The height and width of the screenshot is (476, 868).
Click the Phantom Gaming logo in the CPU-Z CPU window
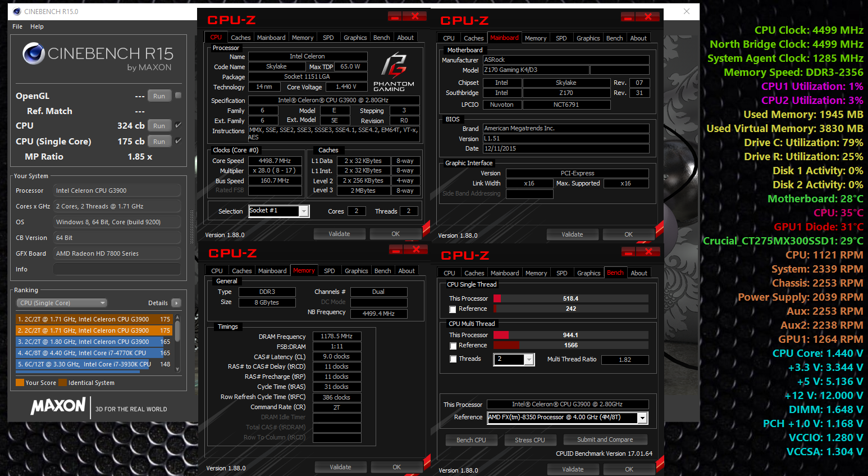[394, 71]
